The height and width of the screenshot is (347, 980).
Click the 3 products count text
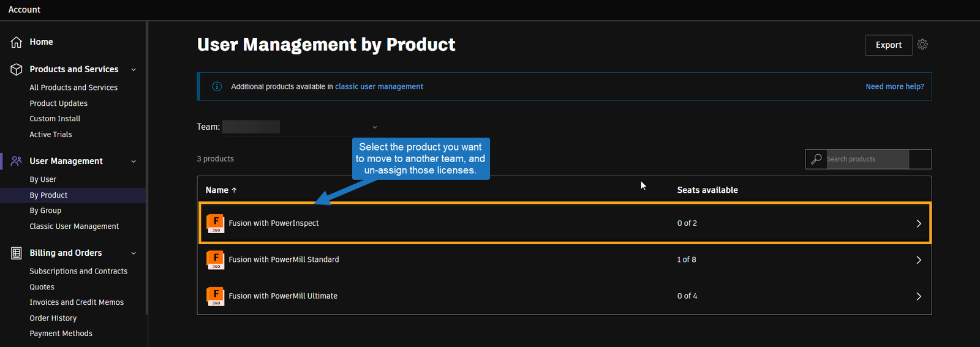click(215, 159)
